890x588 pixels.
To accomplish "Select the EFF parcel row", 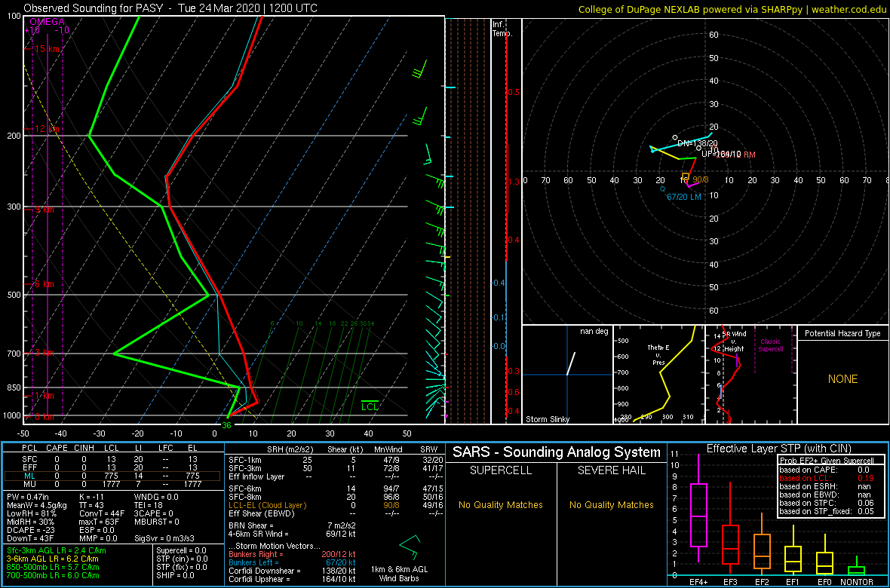I will [x=112, y=467].
